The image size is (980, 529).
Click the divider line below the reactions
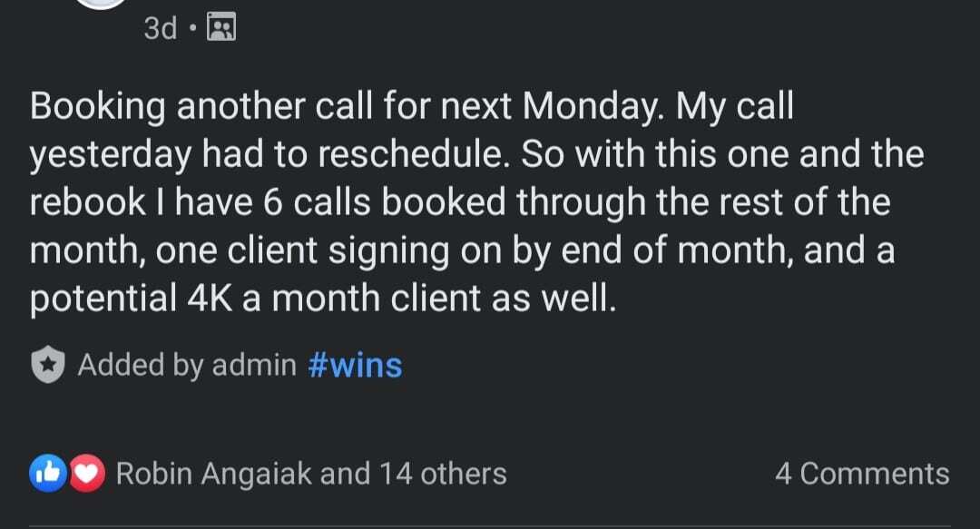[490, 526]
